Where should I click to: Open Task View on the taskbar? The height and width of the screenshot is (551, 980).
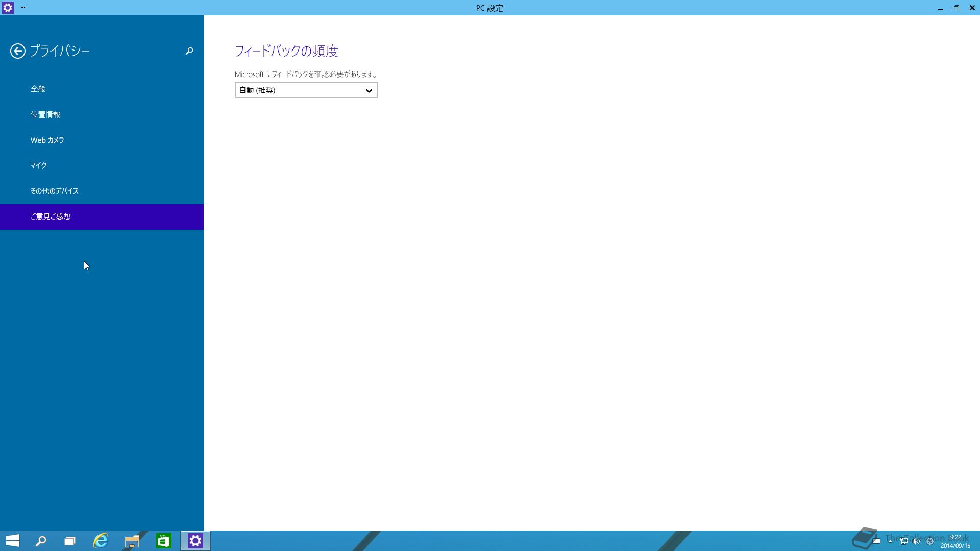pyautogui.click(x=70, y=541)
